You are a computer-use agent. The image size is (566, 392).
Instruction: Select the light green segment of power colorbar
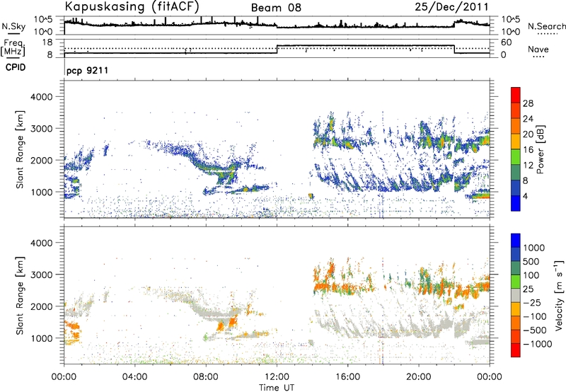click(x=516, y=157)
